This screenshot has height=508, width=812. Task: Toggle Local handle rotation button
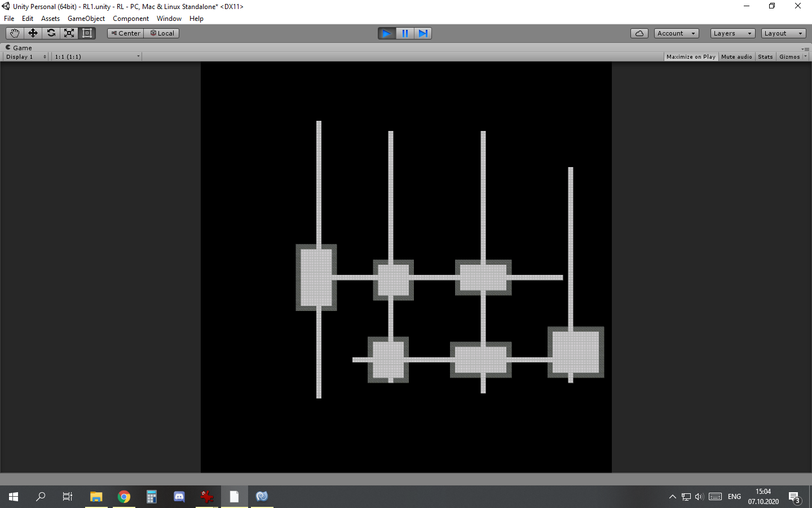(x=162, y=33)
